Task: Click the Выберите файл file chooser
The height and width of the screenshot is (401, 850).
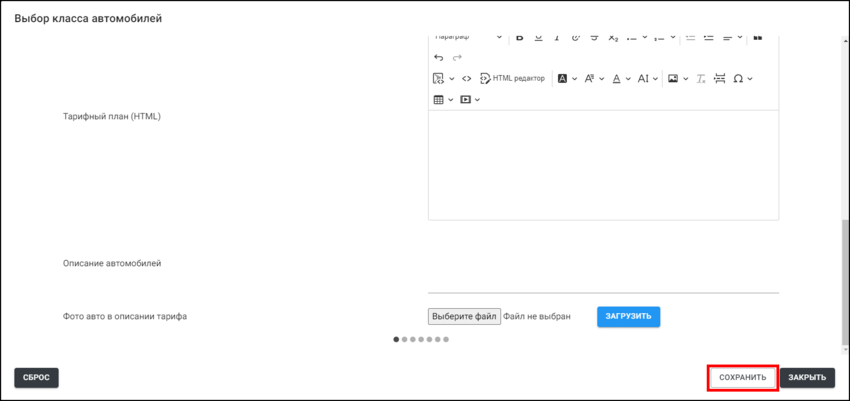Action: tap(464, 316)
